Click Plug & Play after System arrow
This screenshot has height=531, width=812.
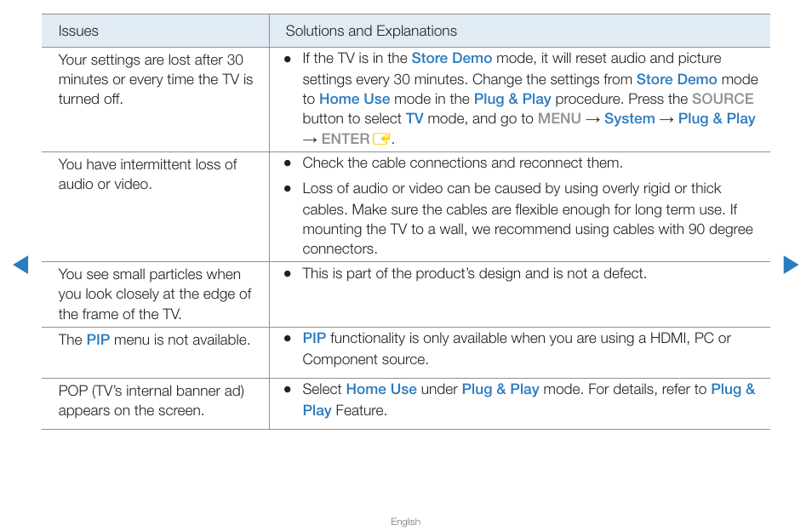point(717,119)
